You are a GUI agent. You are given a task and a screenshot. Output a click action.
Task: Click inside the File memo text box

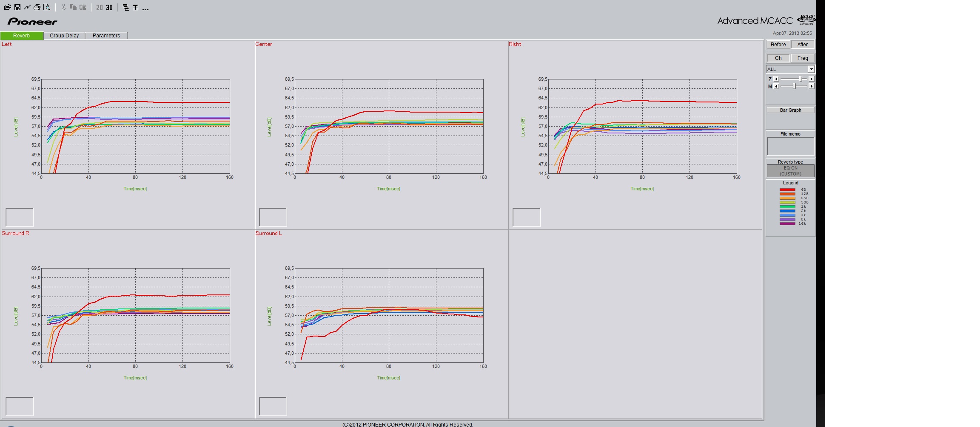click(790, 146)
